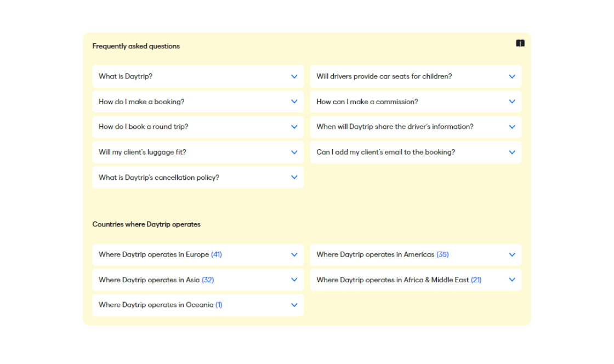Show Daytrip's cancellation policy answer
The image size is (614, 364).
[x=198, y=177]
